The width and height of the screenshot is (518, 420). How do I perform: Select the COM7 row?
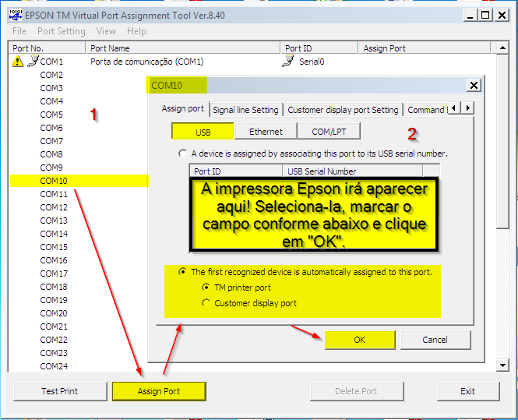[x=51, y=141]
